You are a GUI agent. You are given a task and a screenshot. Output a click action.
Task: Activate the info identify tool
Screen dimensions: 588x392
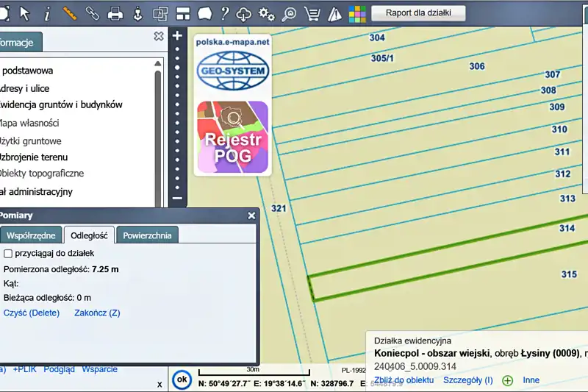(48, 13)
